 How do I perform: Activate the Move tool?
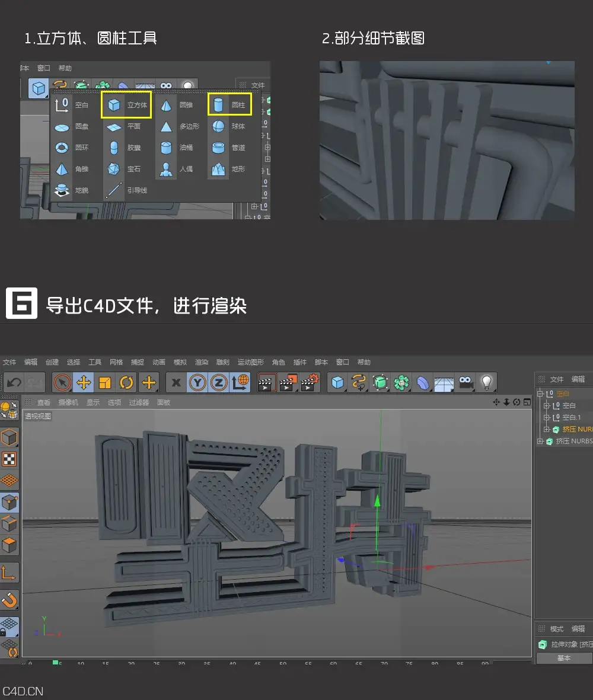(84, 382)
